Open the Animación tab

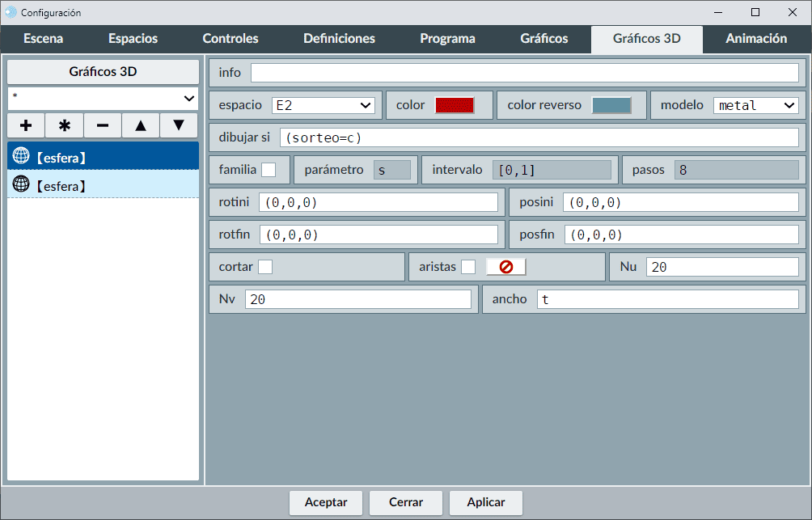tap(756, 39)
